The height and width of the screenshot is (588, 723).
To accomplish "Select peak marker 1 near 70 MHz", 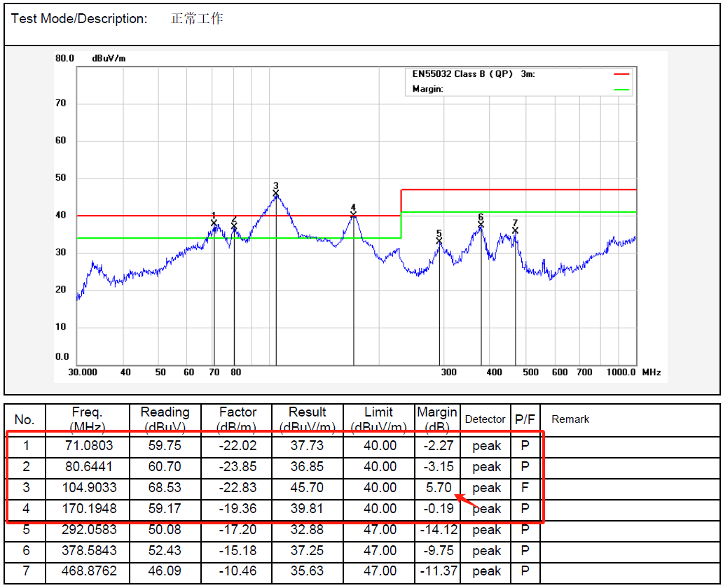I will pos(214,223).
